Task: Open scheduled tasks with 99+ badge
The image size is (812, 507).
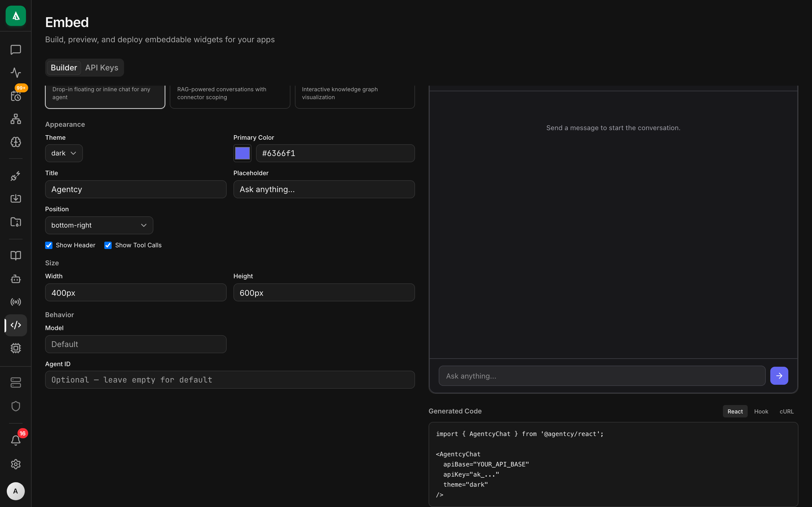Action: (16, 96)
